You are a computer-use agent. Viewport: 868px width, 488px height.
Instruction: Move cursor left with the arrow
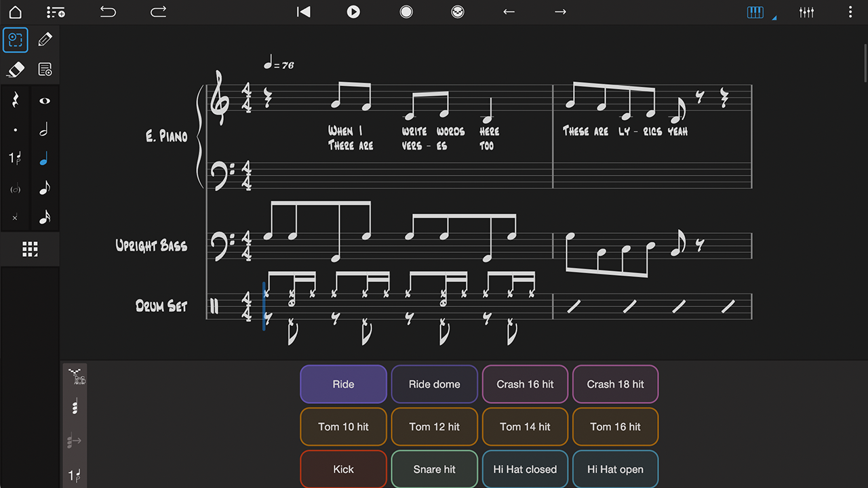click(509, 12)
